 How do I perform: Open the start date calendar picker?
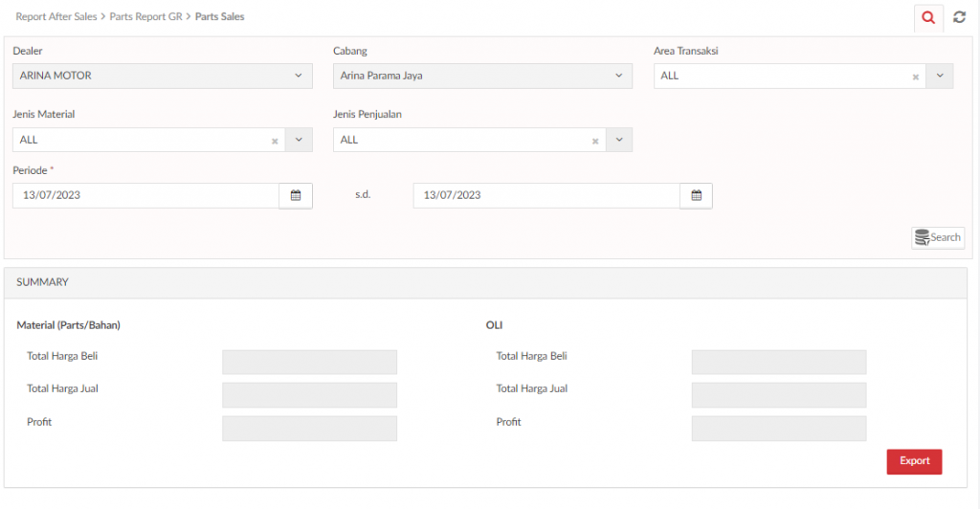pyautogui.click(x=296, y=195)
